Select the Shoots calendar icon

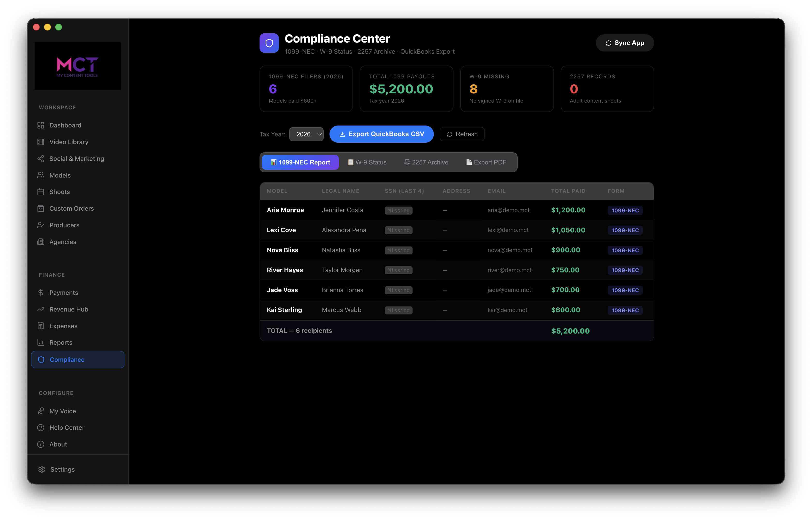(40, 192)
